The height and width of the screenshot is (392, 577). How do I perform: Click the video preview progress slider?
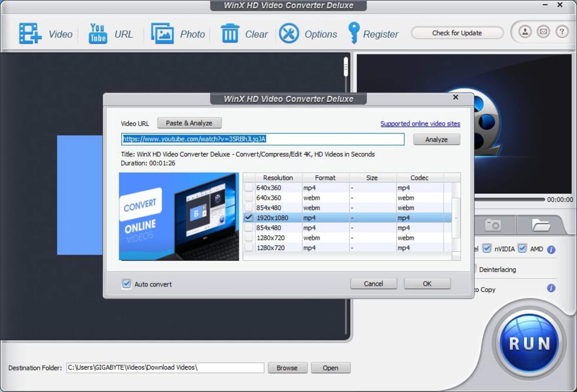[x=509, y=199]
